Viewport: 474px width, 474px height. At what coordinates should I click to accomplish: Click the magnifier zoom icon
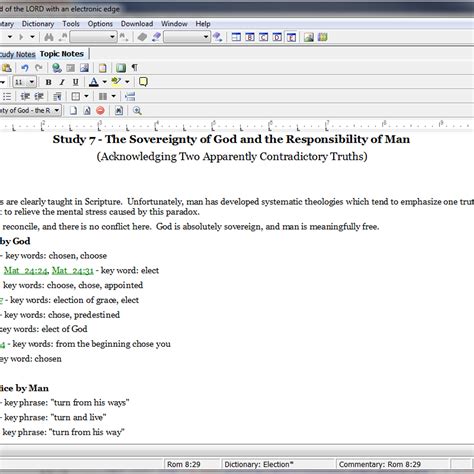coord(137,110)
